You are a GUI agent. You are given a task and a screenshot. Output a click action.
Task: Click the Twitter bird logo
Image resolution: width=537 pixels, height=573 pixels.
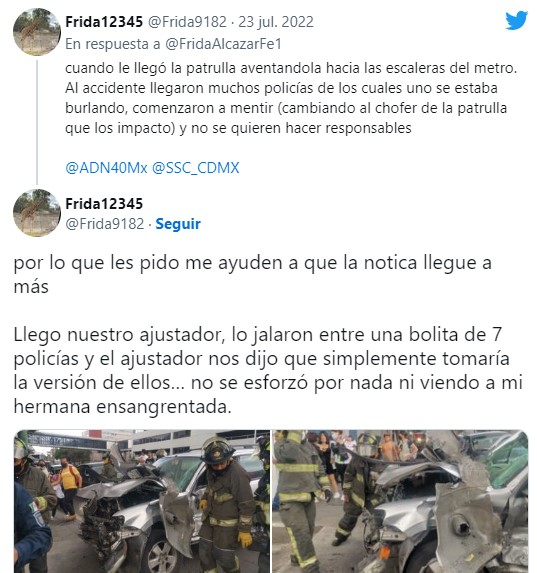coord(516,20)
